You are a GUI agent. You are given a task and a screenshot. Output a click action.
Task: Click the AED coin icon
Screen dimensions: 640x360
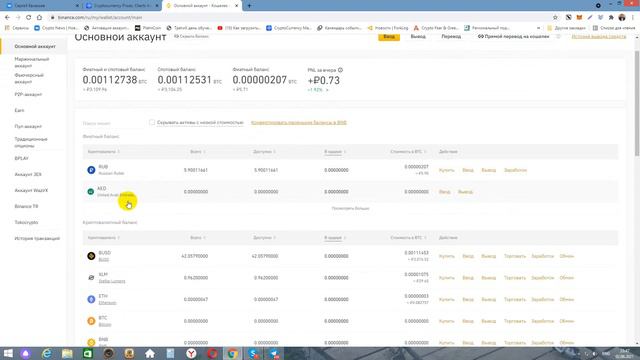coord(91,191)
